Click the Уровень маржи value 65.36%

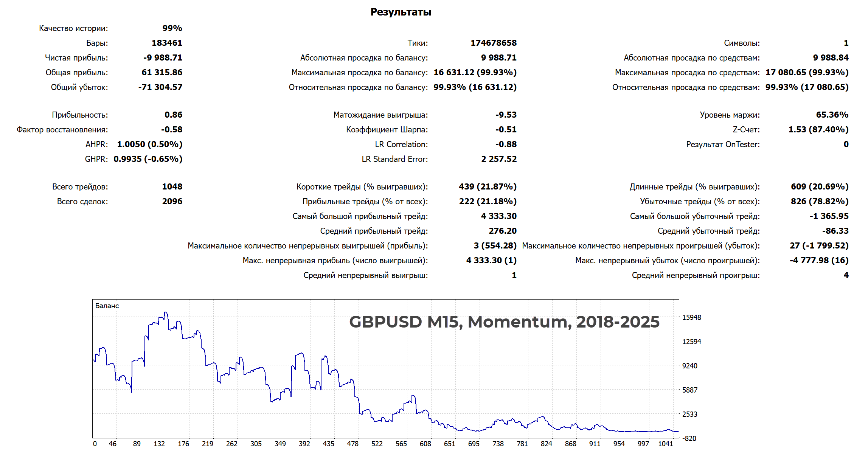pyautogui.click(x=832, y=115)
